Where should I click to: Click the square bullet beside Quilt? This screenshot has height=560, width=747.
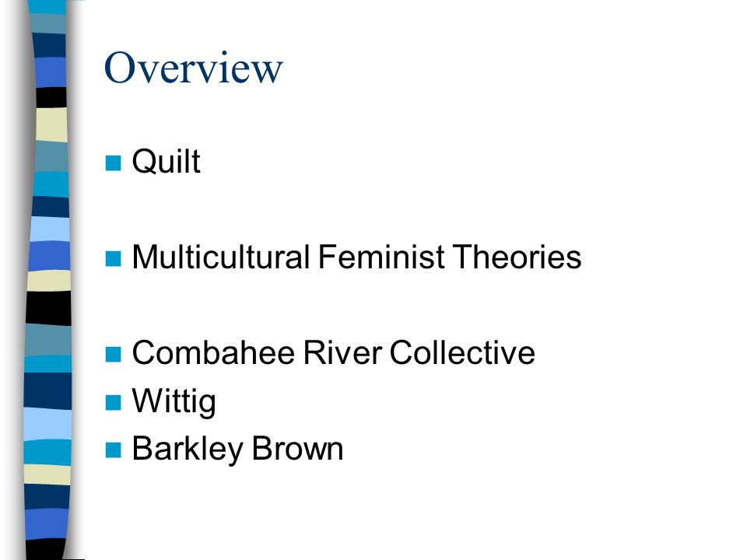pyautogui.click(x=114, y=163)
